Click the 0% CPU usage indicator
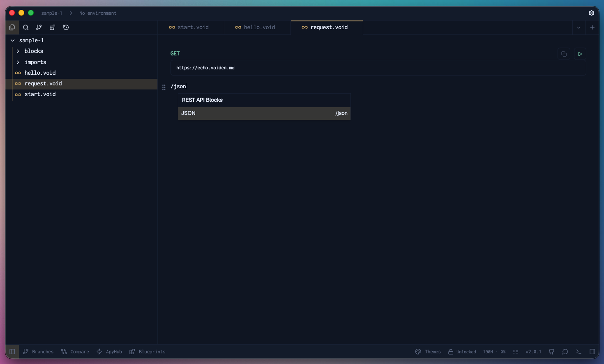 coord(503,352)
